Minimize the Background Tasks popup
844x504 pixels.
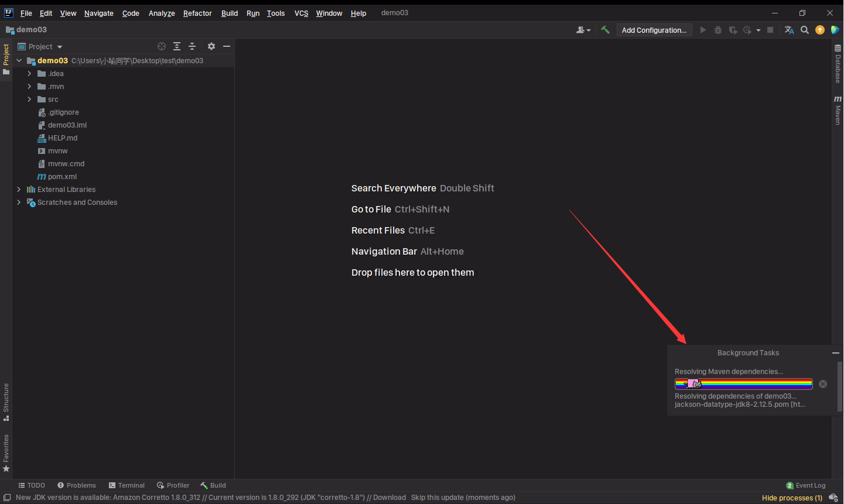836,353
